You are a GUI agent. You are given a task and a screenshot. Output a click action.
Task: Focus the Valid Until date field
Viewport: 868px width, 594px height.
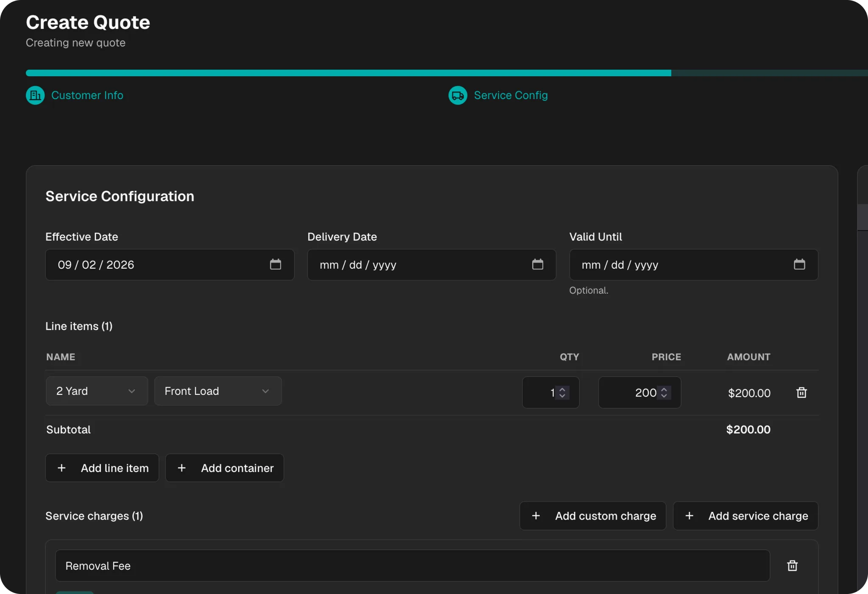pos(693,264)
